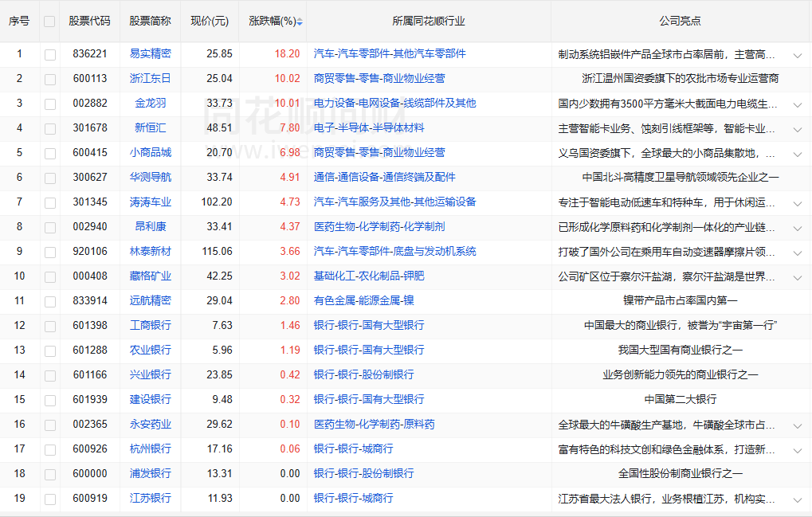Open stock link 建设银行
The height and width of the screenshot is (517, 812).
pyautogui.click(x=150, y=399)
